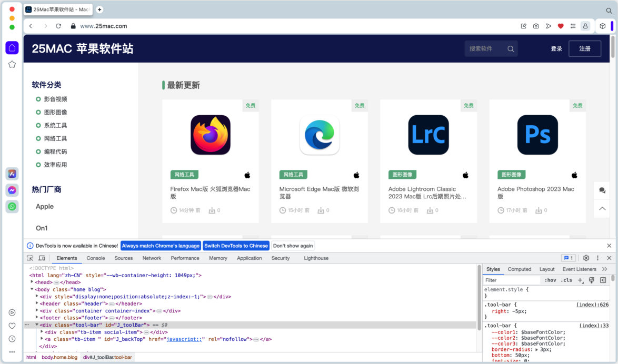Image resolution: width=618 pixels, height=364 pixels.
Task: Expand the container-index div node
Action: tap(37, 310)
